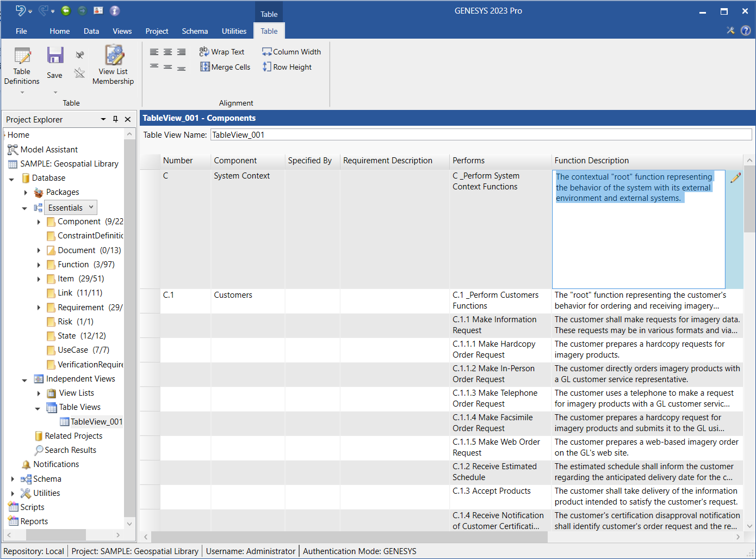The image size is (756, 559).
Task: Click the crossed-out star icon beside Save
Action: (x=80, y=73)
